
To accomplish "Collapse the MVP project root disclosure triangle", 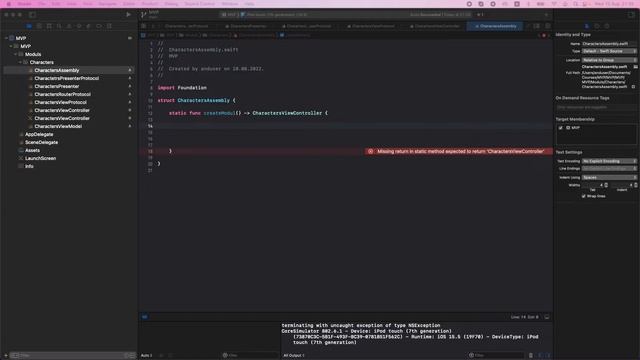I will 6,38.
